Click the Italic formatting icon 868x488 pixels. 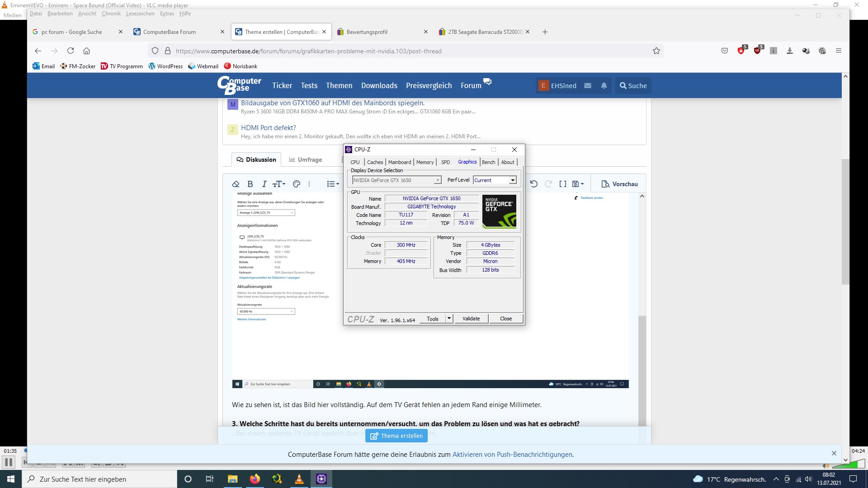tap(264, 184)
